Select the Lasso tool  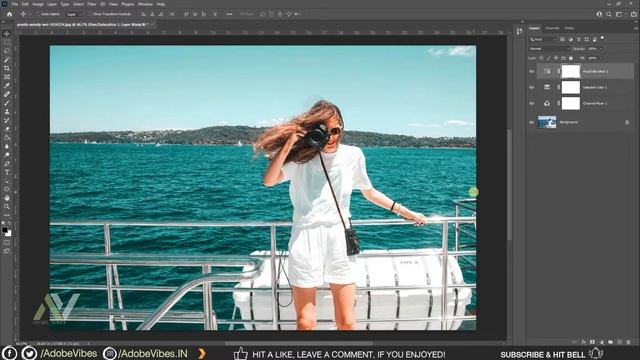pyautogui.click(x=7, y=51)
